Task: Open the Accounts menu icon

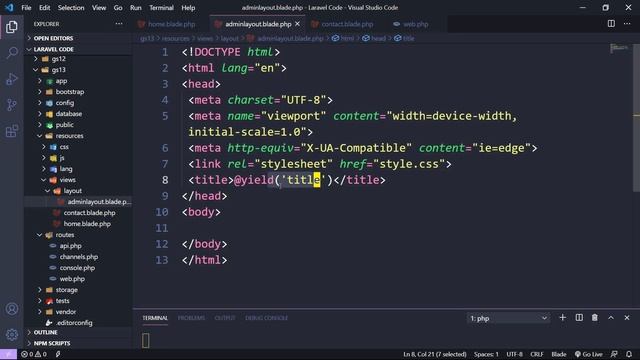Action: point(12,309)
